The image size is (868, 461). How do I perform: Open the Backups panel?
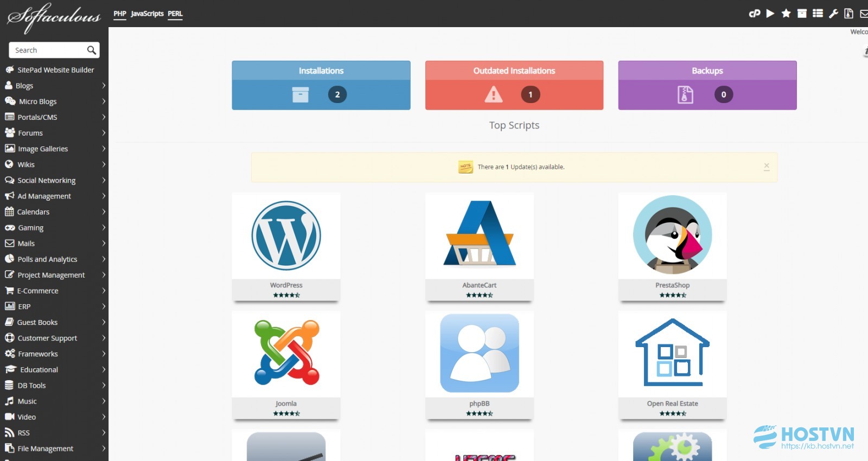point(707,85)
